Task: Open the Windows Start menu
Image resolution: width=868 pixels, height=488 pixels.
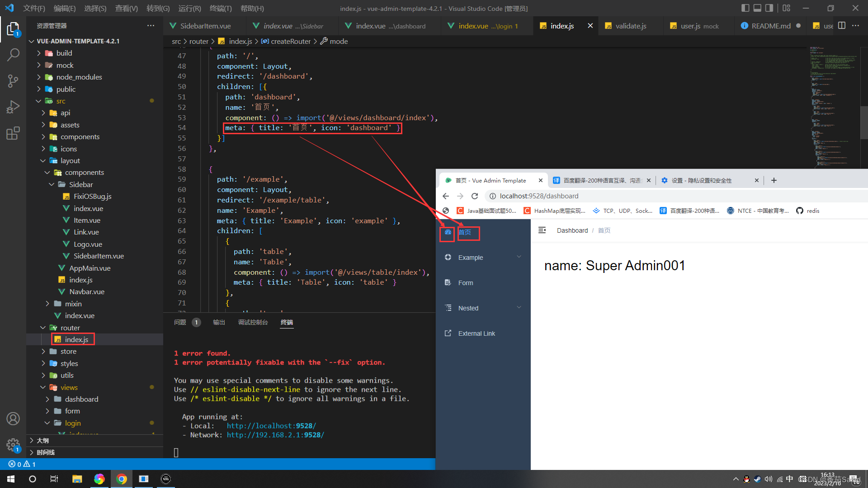Action: [x=11, y=479]
